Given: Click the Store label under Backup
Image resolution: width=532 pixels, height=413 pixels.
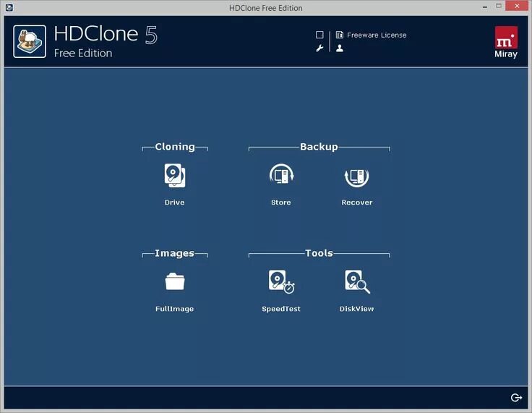Looking at the screenshot, I should (281, 203).
